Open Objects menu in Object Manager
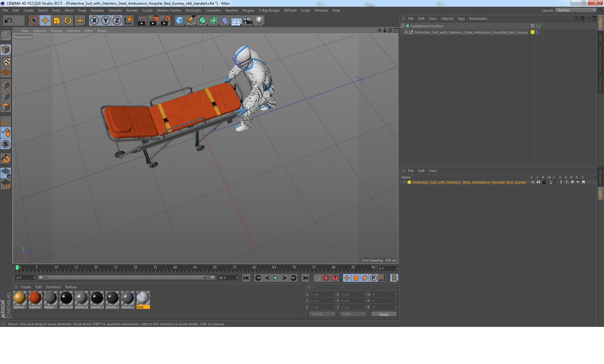The height and width of the screenshot is (364, 604). pyautogui.click(x=447, y=19)
